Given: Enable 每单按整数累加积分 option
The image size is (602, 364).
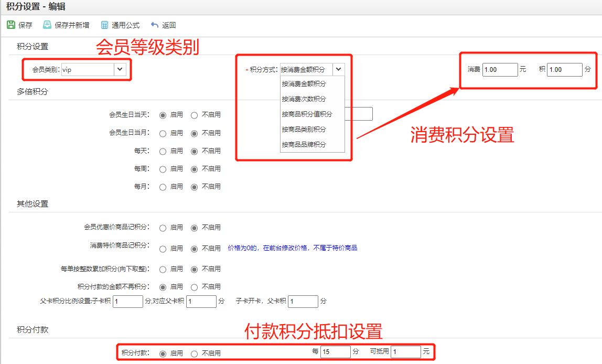Looking at the screenshot, I should pos(163,269).
